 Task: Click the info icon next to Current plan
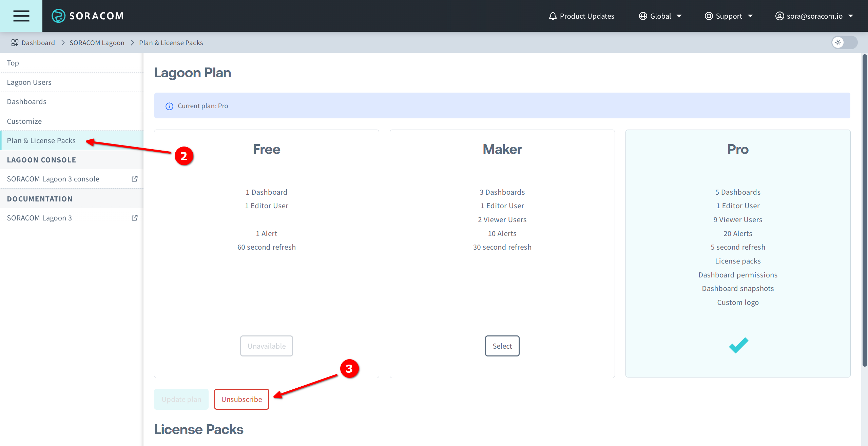(x=169, y=106)
